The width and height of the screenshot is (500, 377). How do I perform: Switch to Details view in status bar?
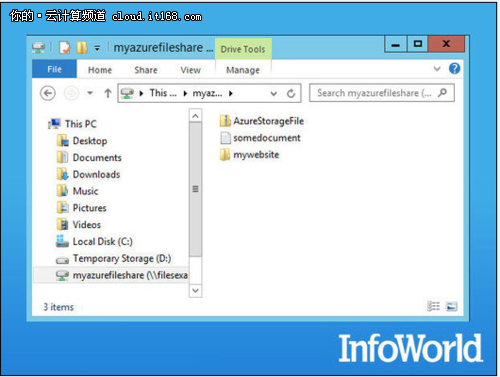(433, 306)
